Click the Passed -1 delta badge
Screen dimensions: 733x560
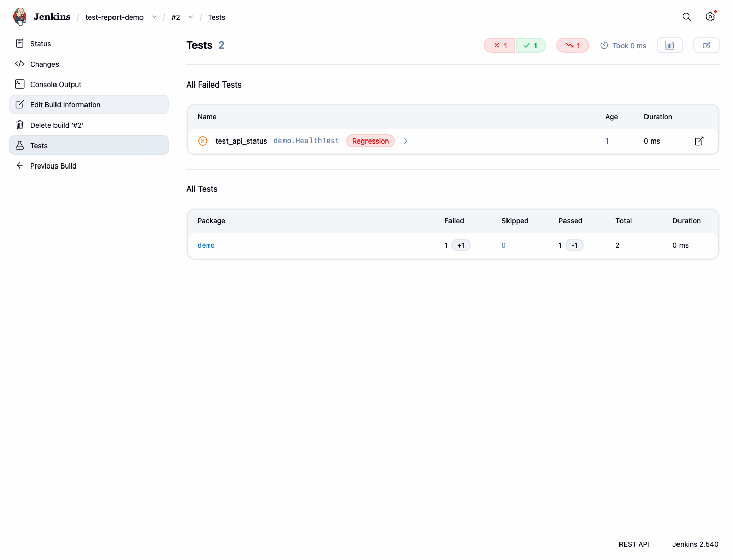coord(575,245)
